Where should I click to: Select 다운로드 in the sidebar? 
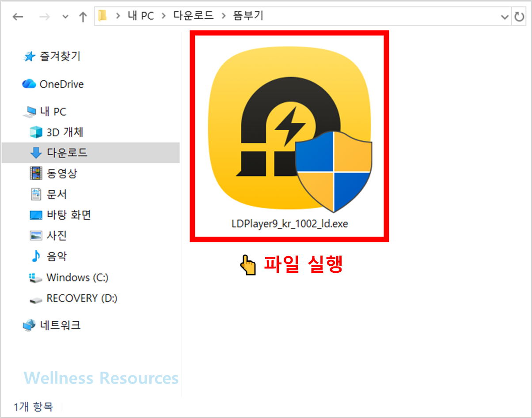(67, 153)
